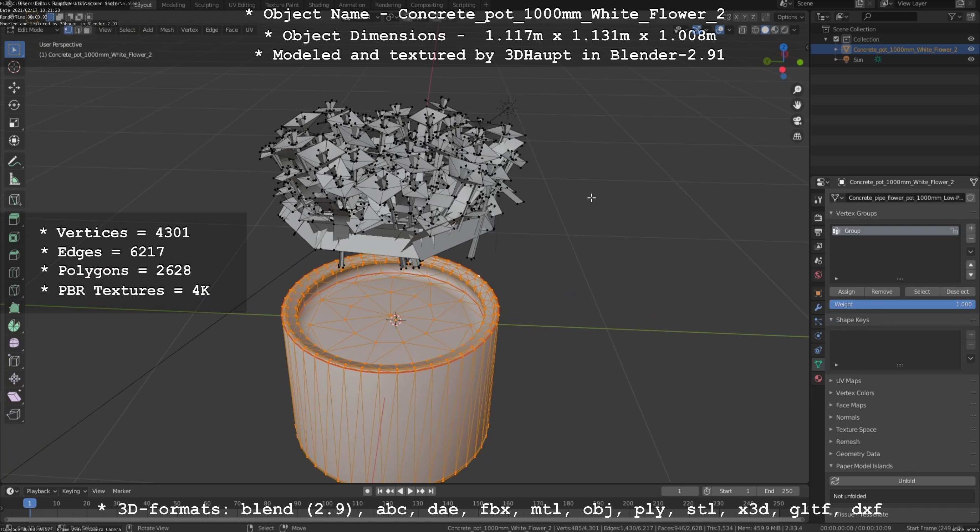Activate the Extrude Region tool
Screen dimensions: 980x532
(x=15, y=219)
